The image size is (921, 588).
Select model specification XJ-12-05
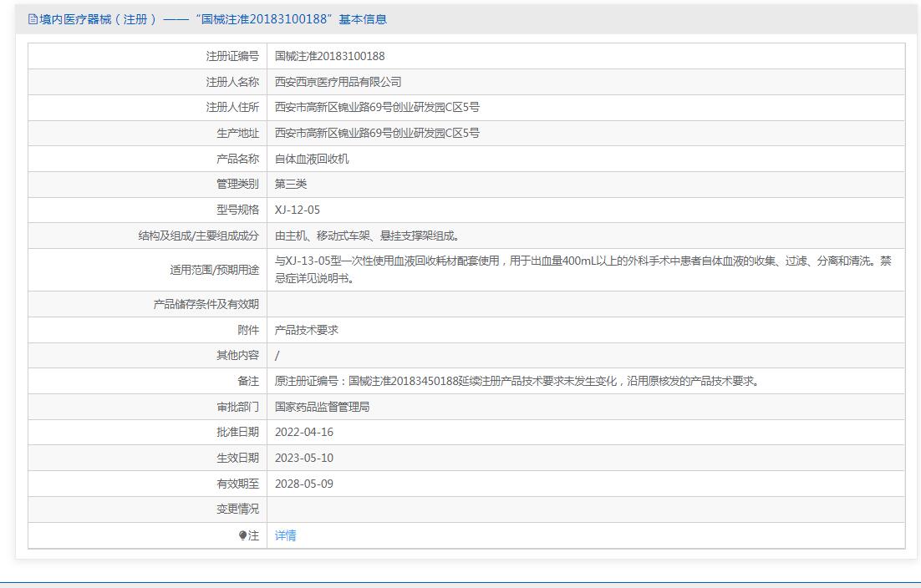[x=298, y=210]
